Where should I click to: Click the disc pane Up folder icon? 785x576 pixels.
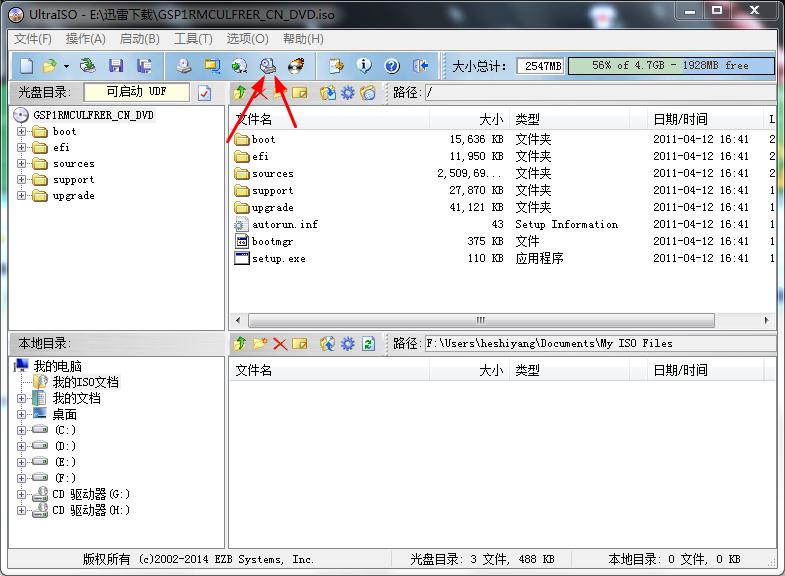(x=240, y=93)
